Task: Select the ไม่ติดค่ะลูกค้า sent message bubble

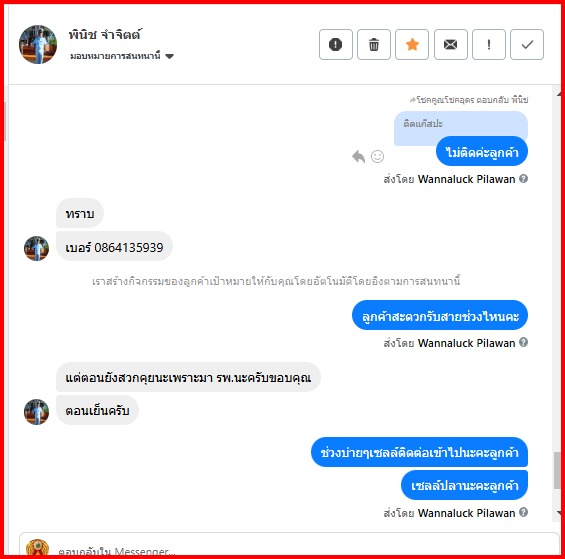Action: coord(482,152)
